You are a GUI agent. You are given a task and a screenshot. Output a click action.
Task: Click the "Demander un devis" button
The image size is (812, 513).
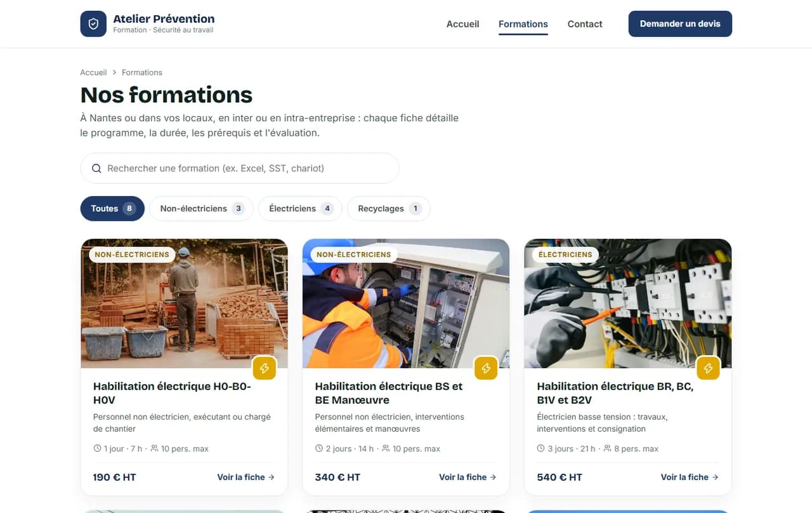click(680, 24)
